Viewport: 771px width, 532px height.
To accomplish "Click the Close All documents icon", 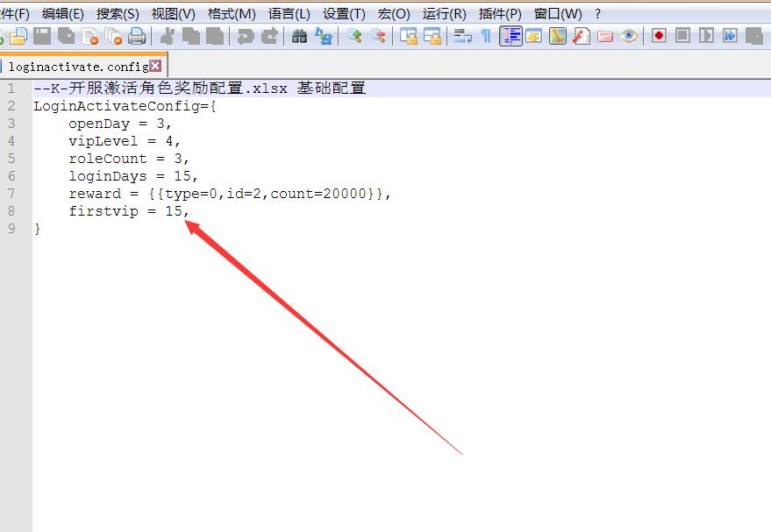I will (114, 36).
